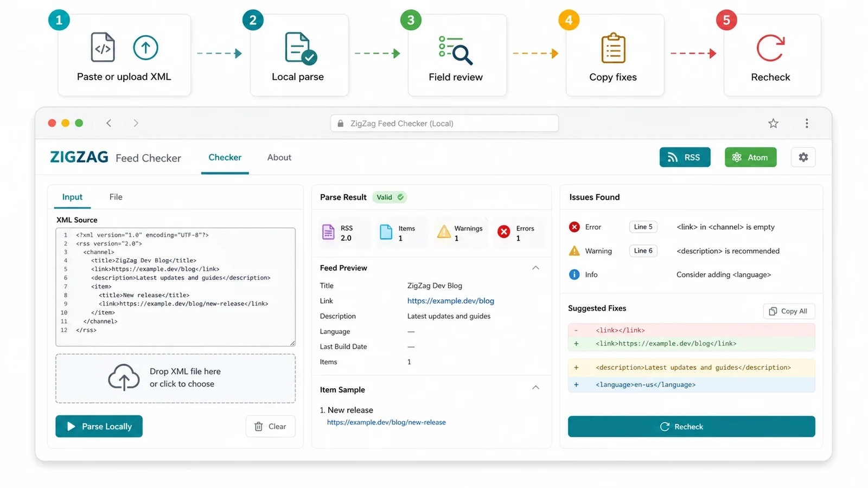The height and width of the screenshot is (488, 868).
Task: Click the "Latest updates and guides" description value
Action: [x=449, y=316]
